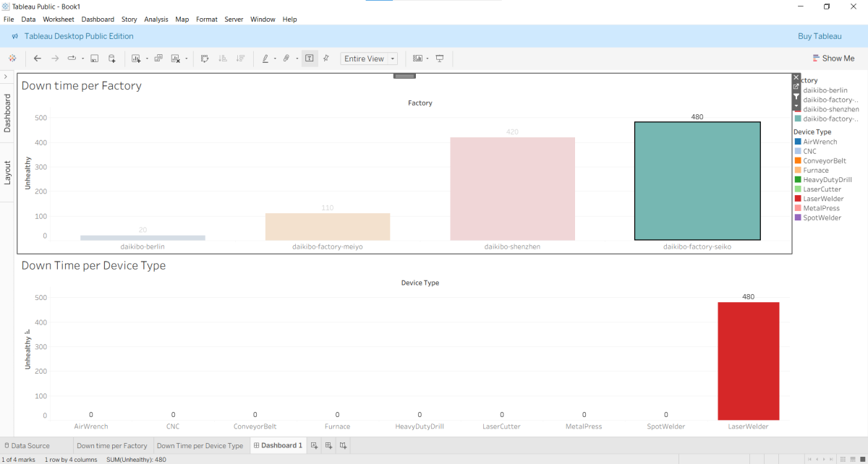Select the daikibo-shenzhen bar in chart
This screenshot has width=868, height=464.
click(512, 189)
